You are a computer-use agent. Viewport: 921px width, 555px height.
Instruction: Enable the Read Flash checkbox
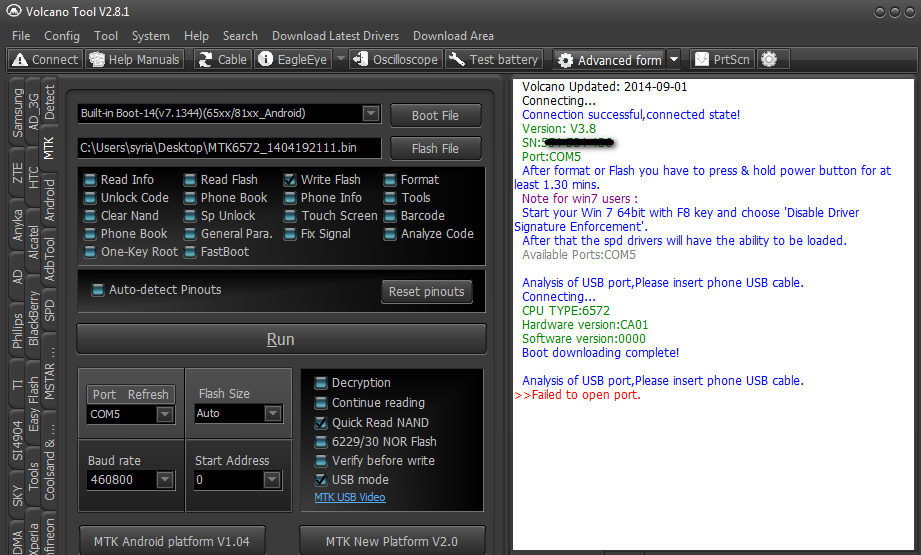coord(190,180)
